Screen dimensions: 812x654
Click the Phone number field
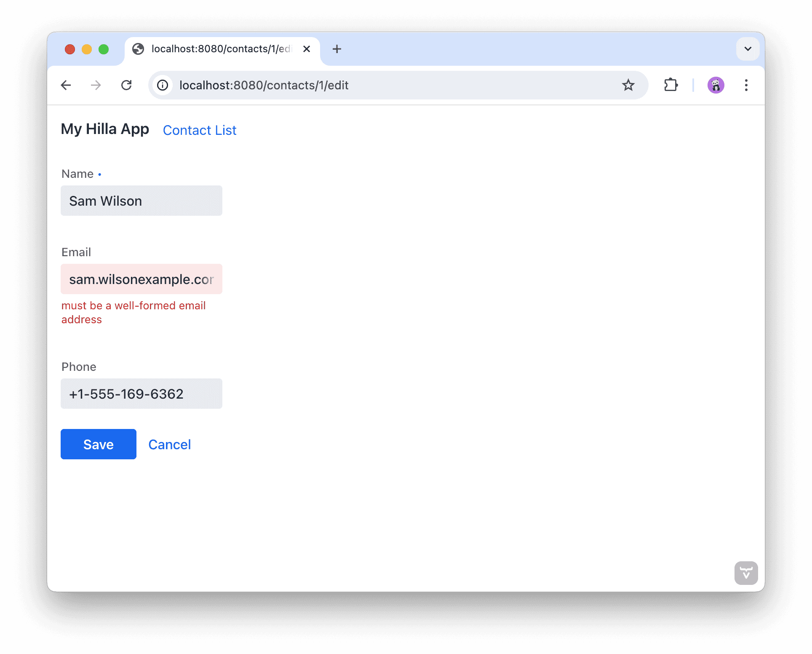pyautogui.click(x=142, y=394)
